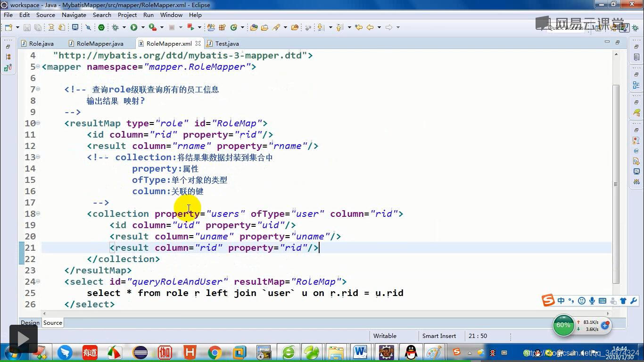Viewport: 644px width, 362px height.
Task: Click the editor vertical scrollbar thumb
Action: [x=616, y=184]
